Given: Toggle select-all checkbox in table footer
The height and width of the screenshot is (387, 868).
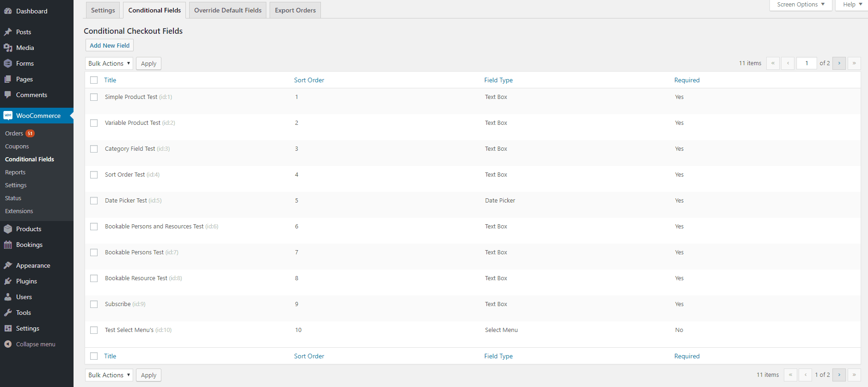Looking at the screenshot, I should click(x=94, y=356).
